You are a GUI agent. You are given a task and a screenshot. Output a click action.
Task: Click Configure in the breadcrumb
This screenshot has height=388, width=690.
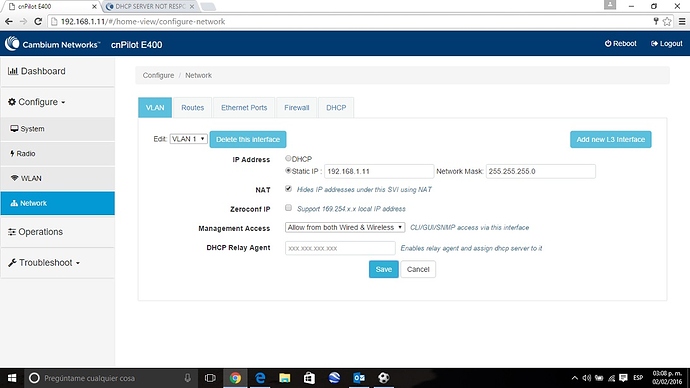click(x=158, y=75)
